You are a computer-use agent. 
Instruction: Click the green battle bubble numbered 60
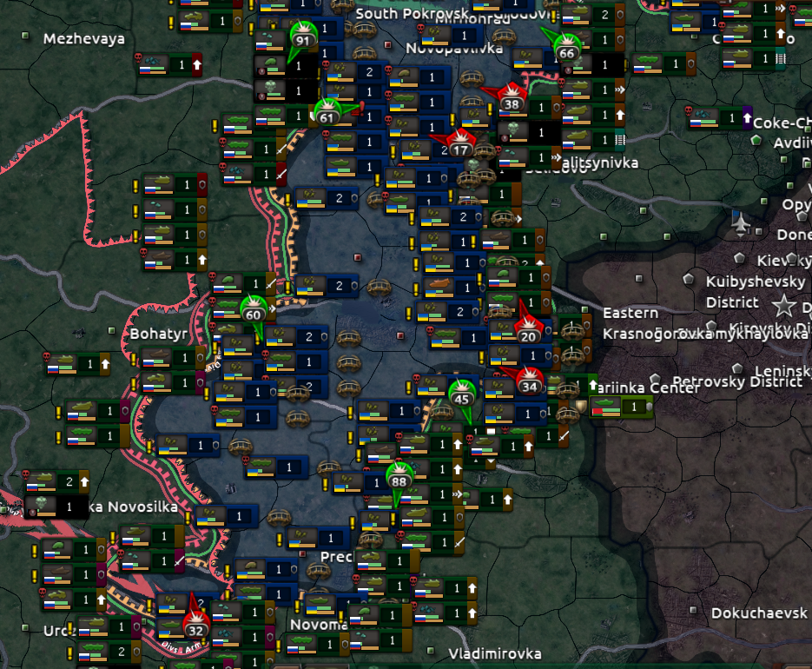click(x=254, y=311)
